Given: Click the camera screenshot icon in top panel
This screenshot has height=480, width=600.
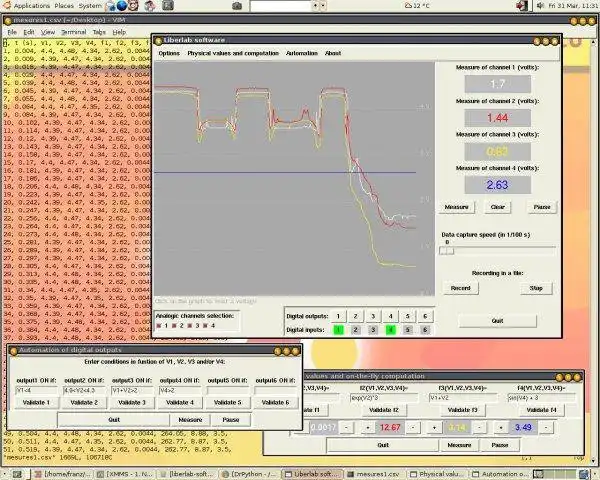Looking at the screenshot, I should click(237, 6).
